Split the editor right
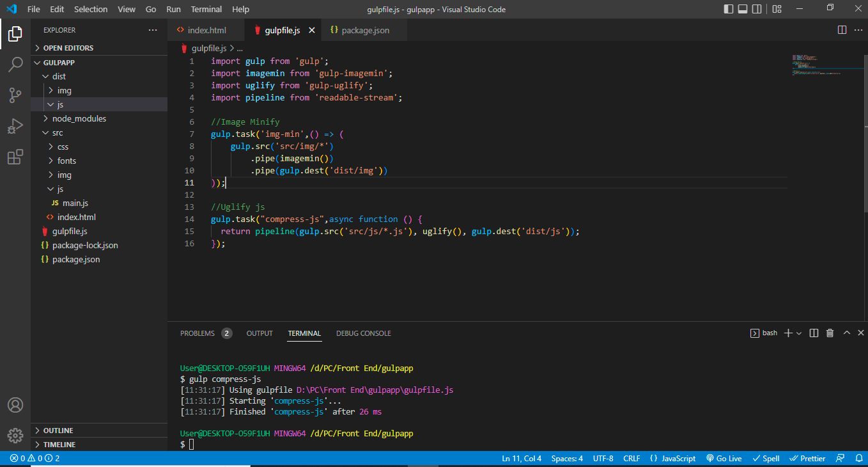The height and width of the screenshot is (467, 868). (842, 30)
